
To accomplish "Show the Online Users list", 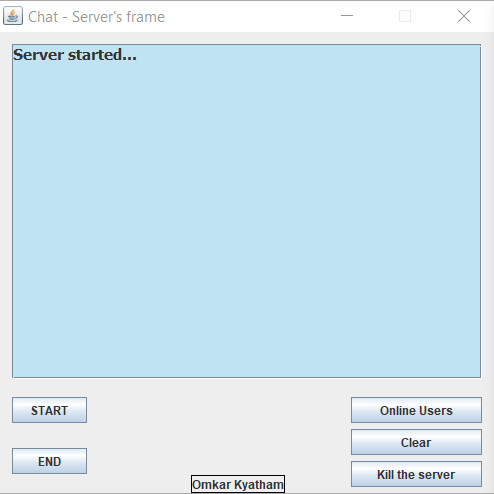I will click(x=416, y=410).
